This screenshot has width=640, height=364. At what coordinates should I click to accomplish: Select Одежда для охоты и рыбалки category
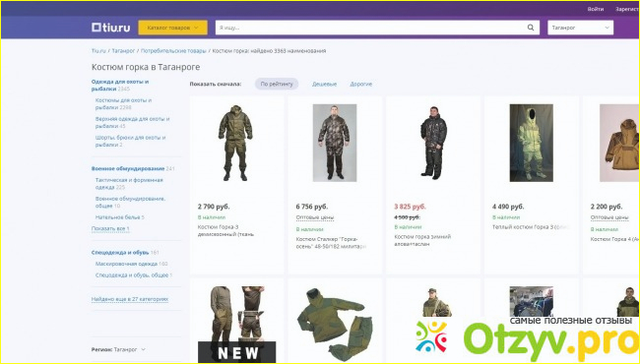(x=120, y=85)
